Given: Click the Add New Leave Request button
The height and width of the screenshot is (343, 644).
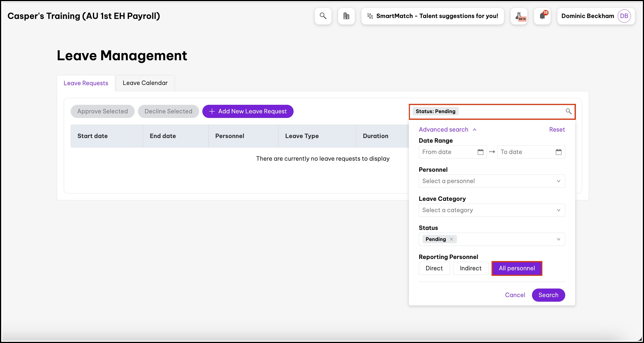Looking at the screenshot, I should tap(248, 111).
